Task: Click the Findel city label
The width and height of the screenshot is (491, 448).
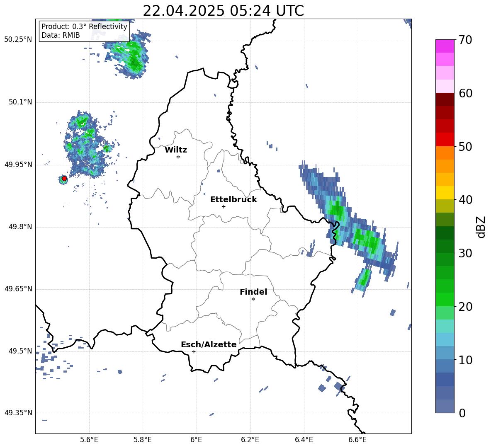Action: tap(253, 292)
